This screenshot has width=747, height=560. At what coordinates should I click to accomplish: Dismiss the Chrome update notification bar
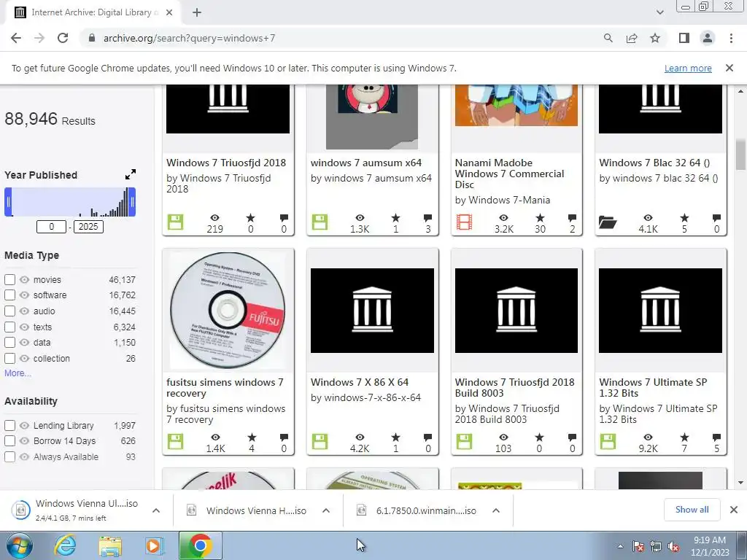coord(729,68)
